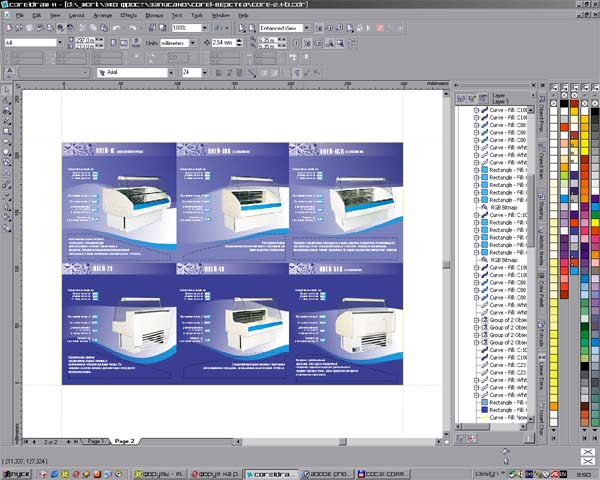The image size is (600, 480).
Task: Open the Shaping docker tab
Action: pyautogui.click(x=541, y=207)
